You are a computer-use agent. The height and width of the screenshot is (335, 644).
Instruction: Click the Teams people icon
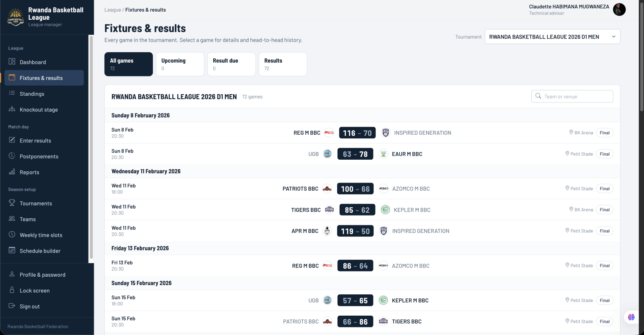tap(12, 219)
